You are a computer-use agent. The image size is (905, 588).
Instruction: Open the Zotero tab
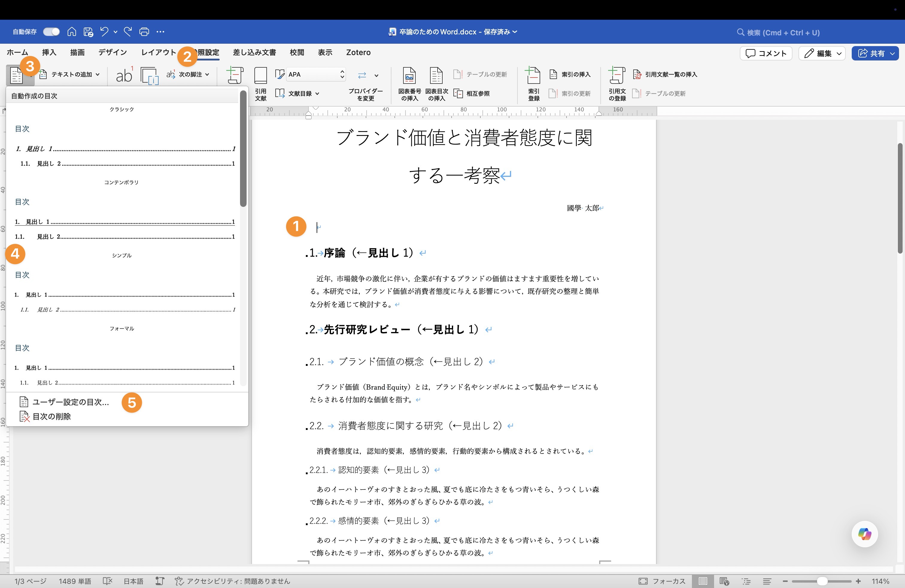click(358, 52)
